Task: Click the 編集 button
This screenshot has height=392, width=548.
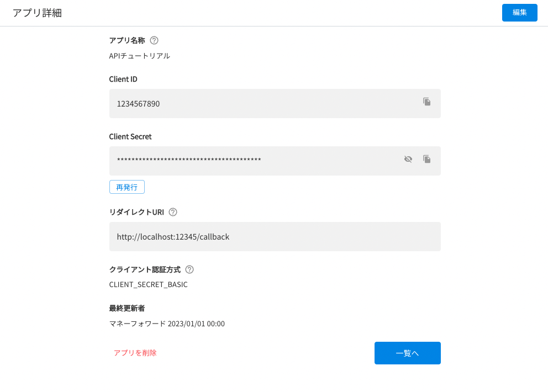Action: point(519,12)
